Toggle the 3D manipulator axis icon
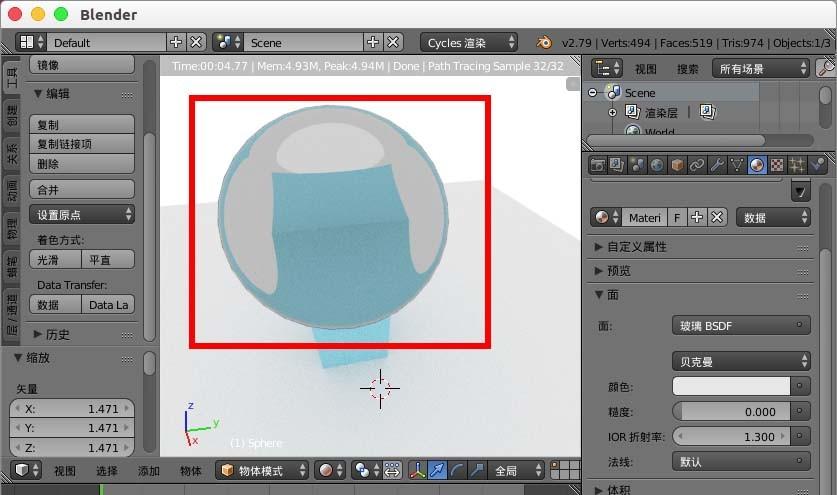 click(417, 470)
